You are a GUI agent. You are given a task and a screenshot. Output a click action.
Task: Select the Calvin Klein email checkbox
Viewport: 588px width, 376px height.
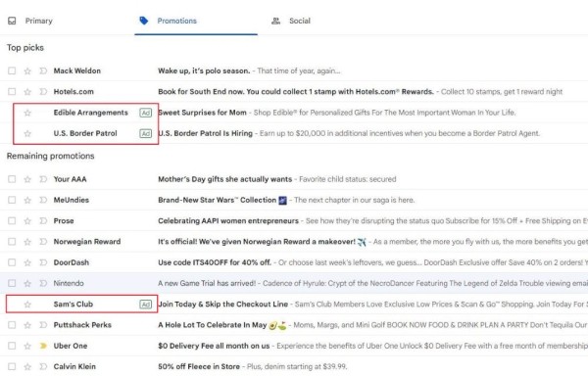[x=12, y=366]
